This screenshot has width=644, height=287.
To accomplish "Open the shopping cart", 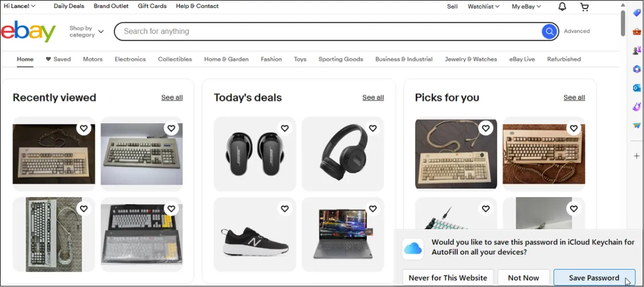I will [584, 6].
